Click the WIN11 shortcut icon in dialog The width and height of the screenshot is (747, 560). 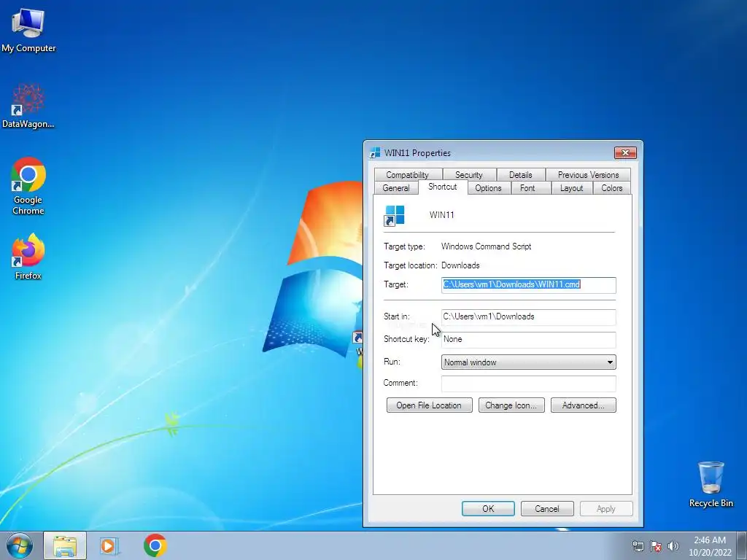point(395,215)
